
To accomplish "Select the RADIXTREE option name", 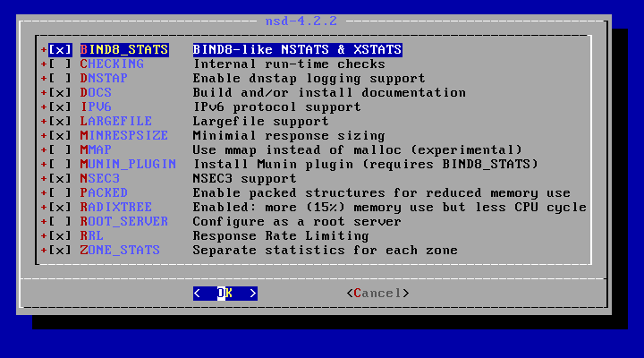I will (x=116, y=207).
